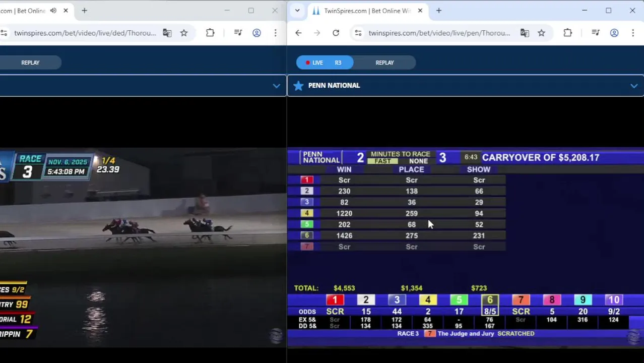Click the translate icon in the right window's address bar
Screen dimensions: 644x363
coord(525,33)
